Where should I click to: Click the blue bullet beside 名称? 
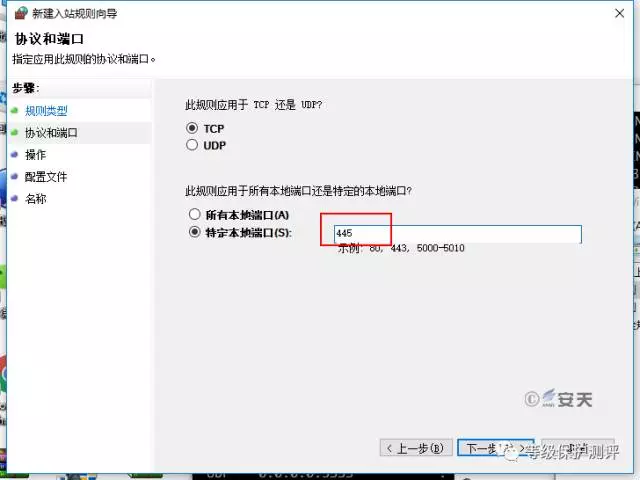click(x=15, y=199)
